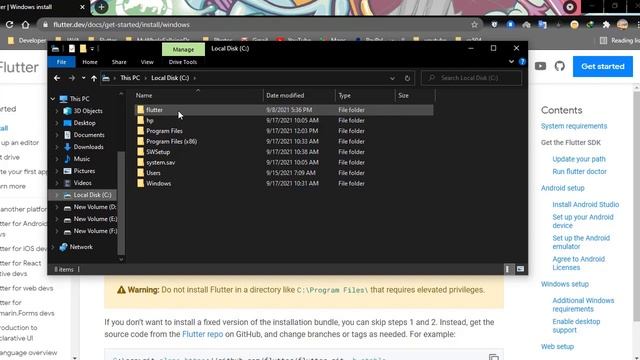Switch to large icons view layout
This screenshot has height=360, width=640.
(x=520, y=269)
